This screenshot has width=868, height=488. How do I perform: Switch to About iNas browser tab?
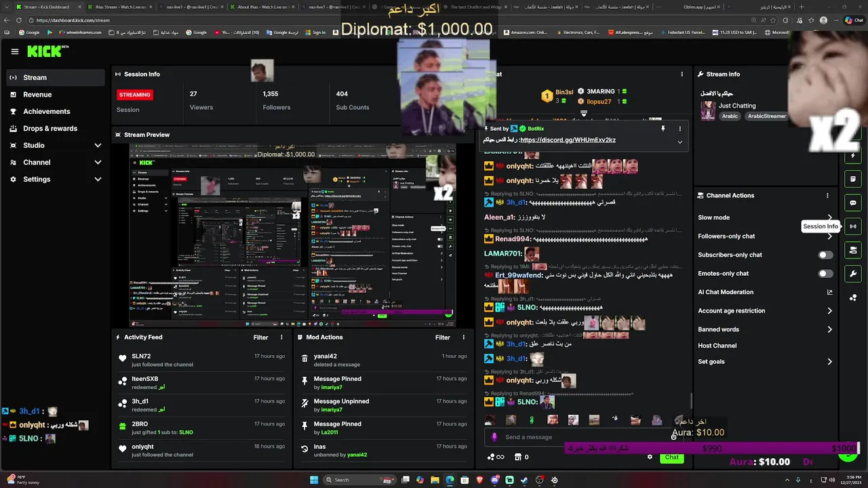point(261,7)
